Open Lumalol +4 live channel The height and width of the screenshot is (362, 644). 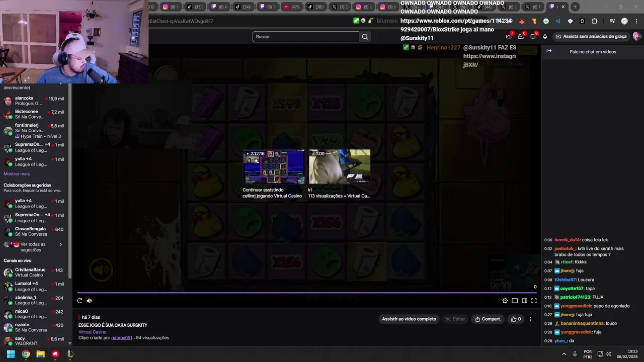[x=34, y=287]
